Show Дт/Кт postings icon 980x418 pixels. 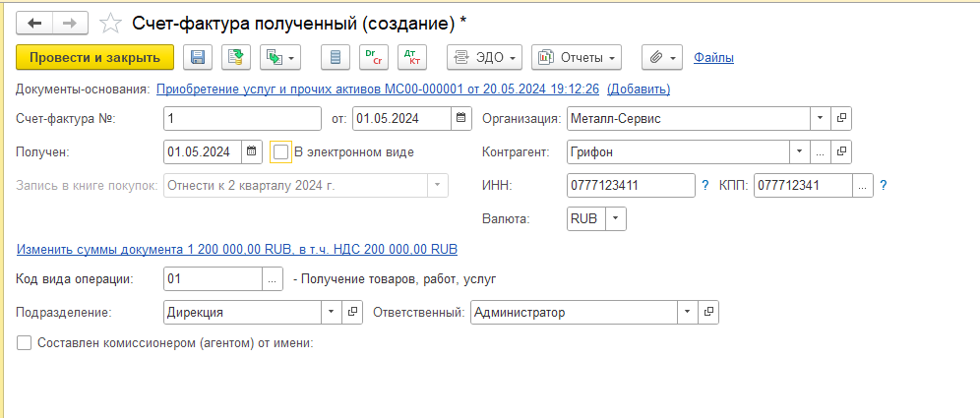[x=411, y=57]
